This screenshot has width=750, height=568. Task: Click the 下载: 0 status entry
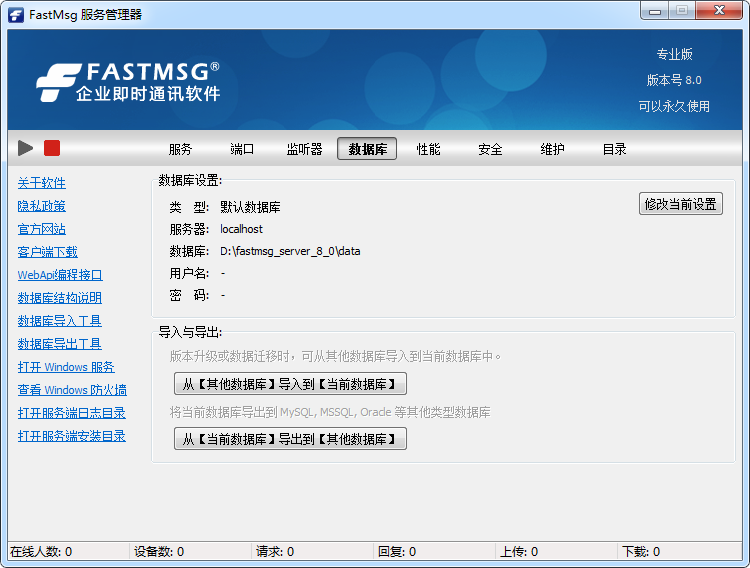point(641,552)
